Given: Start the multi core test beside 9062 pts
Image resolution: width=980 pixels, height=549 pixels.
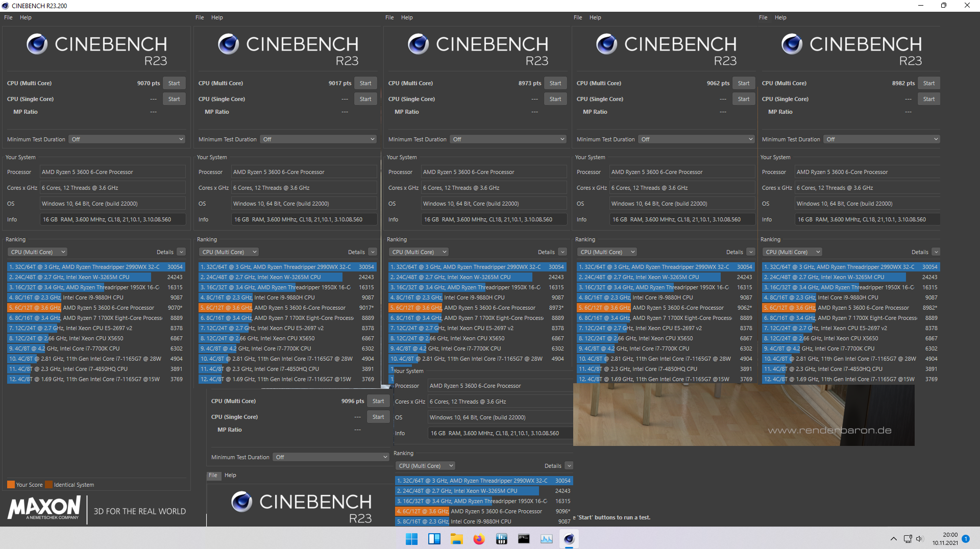Looking at the screenshot, I should [744, 83].
